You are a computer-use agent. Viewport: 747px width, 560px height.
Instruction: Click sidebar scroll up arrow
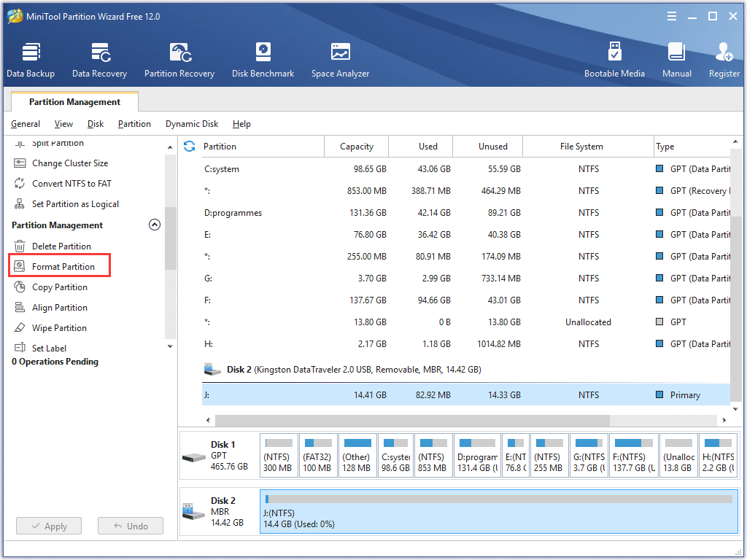pyautogui.click(x=170, y=147)
